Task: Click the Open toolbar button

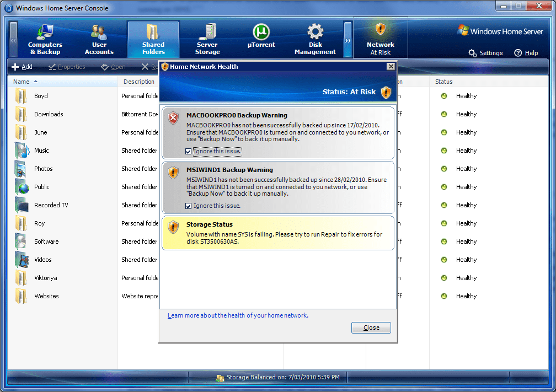Action: (113, 67)
